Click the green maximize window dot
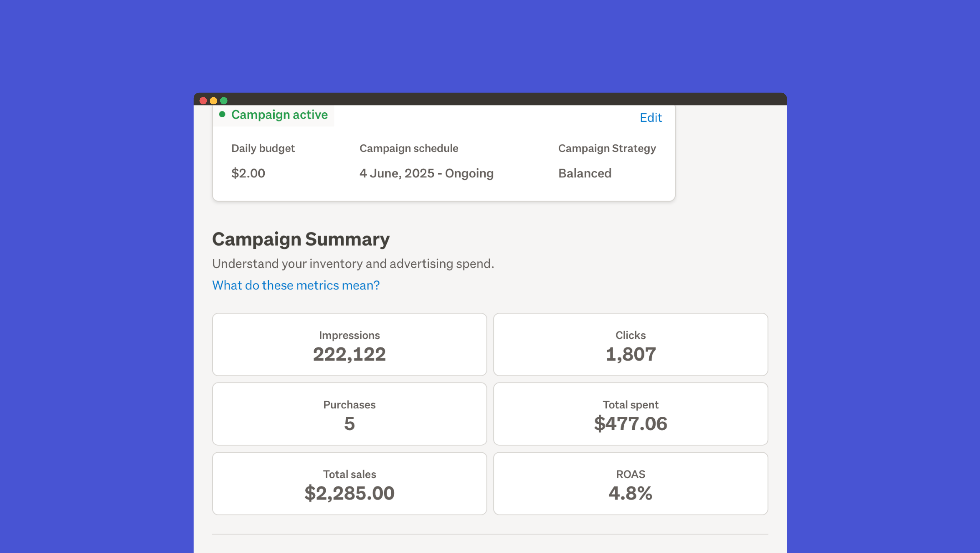Image resolution: width=980 pixels, height=553 pixels. [x=224, y=101]
